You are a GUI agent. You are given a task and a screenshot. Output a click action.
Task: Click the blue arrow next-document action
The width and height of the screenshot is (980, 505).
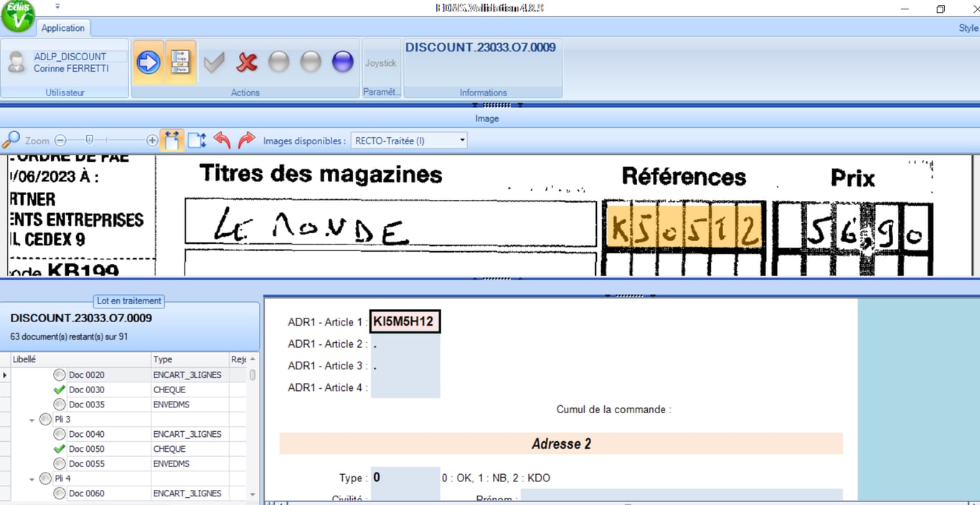[148, 62]
